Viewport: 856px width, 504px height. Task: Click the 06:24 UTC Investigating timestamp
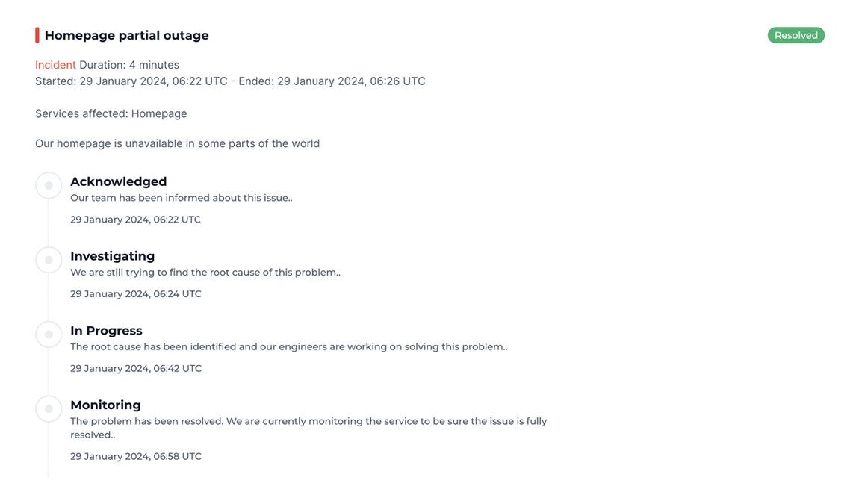coord(136,294)
